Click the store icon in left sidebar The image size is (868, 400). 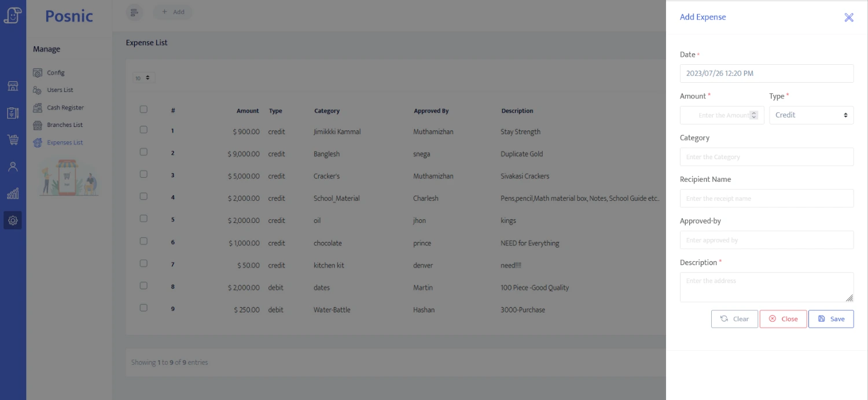click(13, 86)
